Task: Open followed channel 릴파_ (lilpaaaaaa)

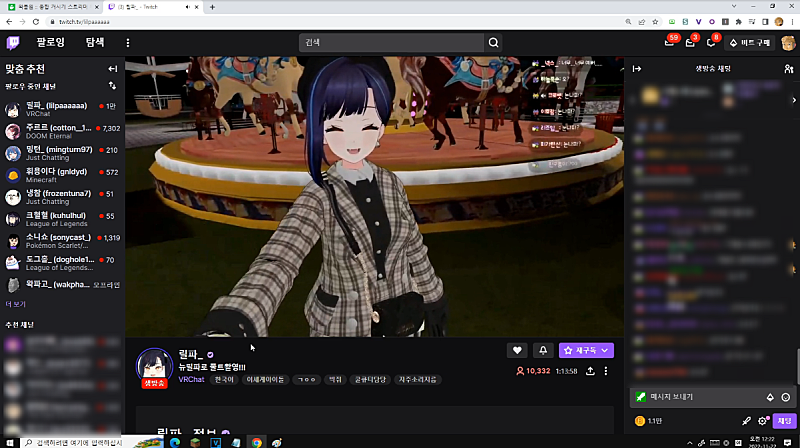Action: [x=62, y=109]
